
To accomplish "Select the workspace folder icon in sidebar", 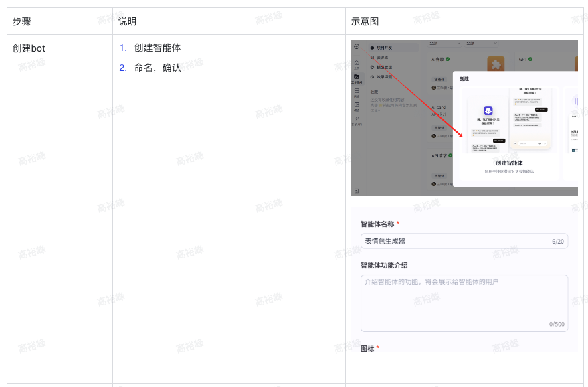I will coord(357,76).
